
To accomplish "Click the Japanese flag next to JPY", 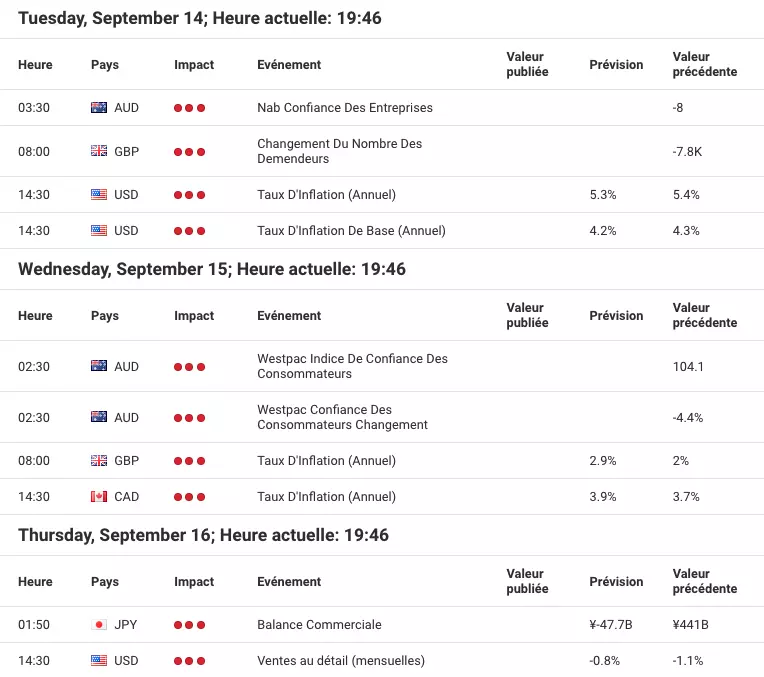I will pos(99,624).
